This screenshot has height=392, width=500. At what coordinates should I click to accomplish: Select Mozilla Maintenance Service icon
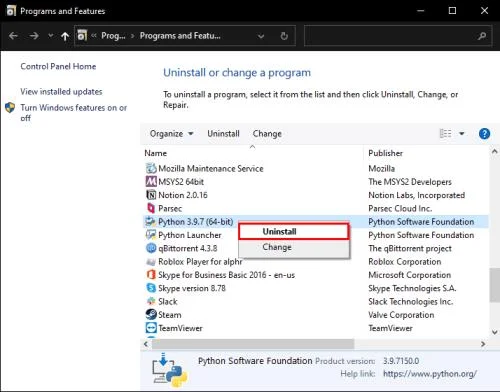point(151,168)
